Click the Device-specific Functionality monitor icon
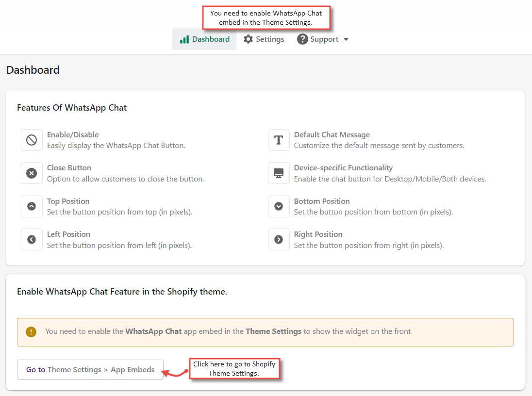Viewport: 532px width, 396px height. coord(279,173)
